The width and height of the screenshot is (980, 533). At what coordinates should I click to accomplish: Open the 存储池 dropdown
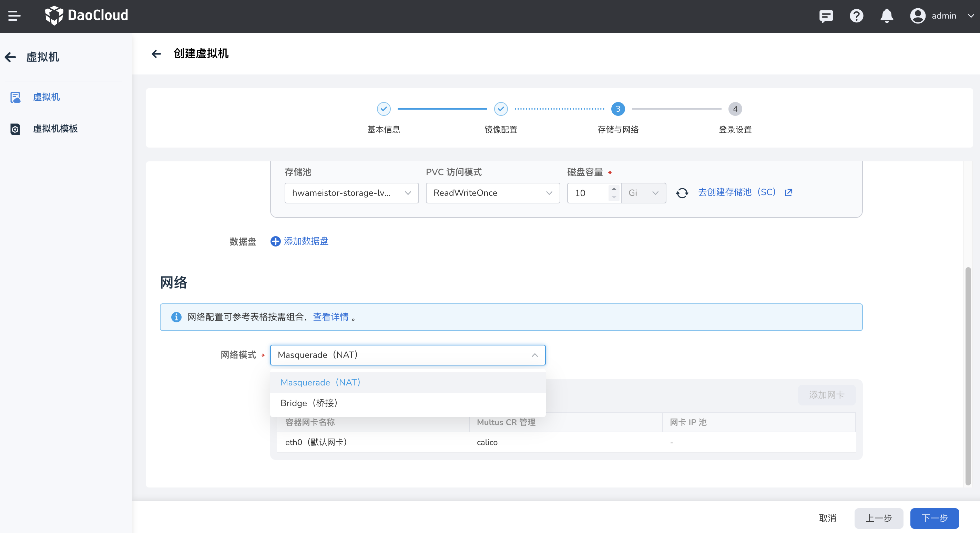tap(351, 193)
